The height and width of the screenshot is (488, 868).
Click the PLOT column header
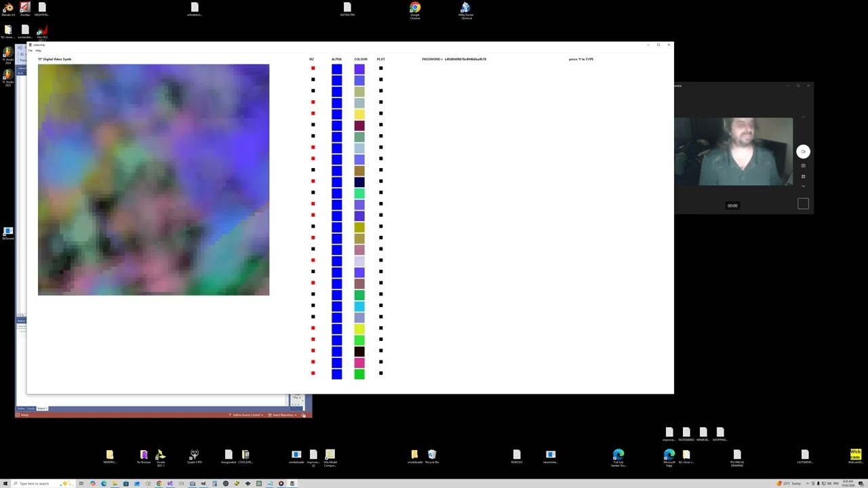380,59
